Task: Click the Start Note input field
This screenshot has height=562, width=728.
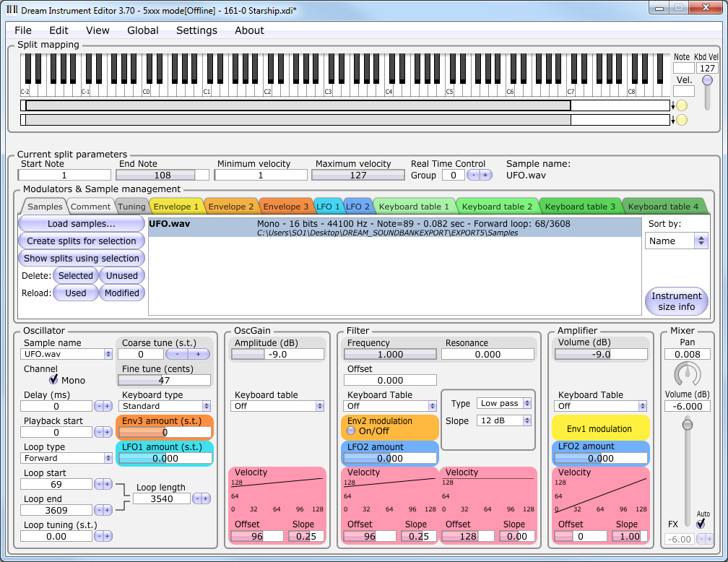Action: (64, 175)
